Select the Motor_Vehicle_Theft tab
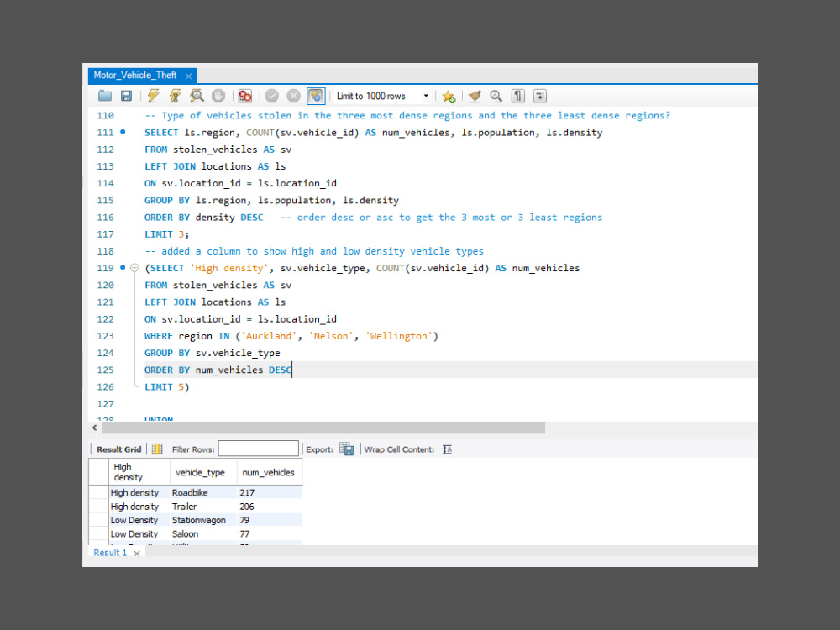 click(x=135, y=75)
